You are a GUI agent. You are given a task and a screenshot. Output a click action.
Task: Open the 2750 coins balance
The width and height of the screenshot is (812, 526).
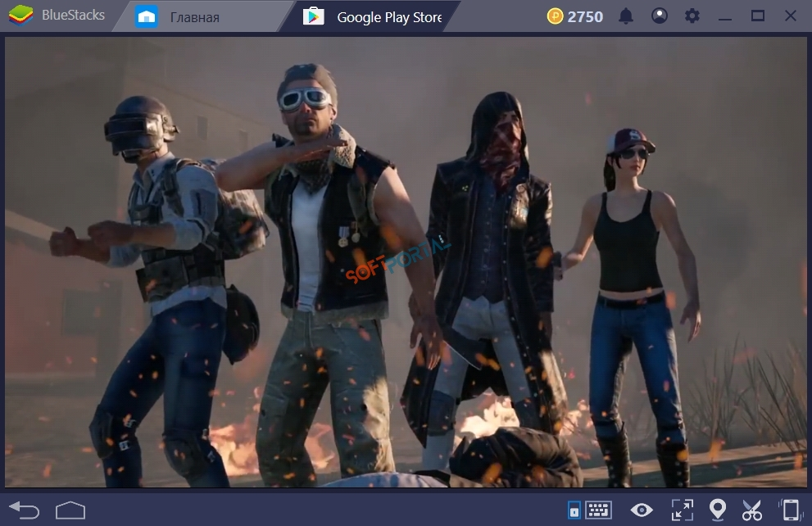pos(575,16)
